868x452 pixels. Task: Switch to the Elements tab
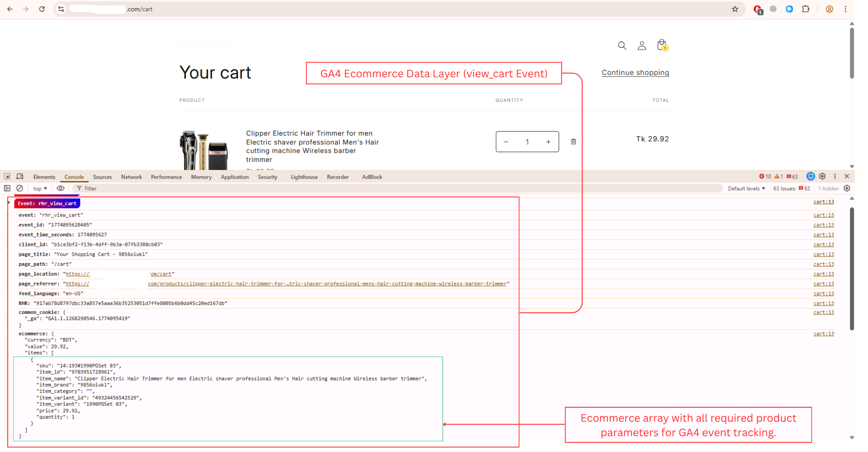pos(44,177)
